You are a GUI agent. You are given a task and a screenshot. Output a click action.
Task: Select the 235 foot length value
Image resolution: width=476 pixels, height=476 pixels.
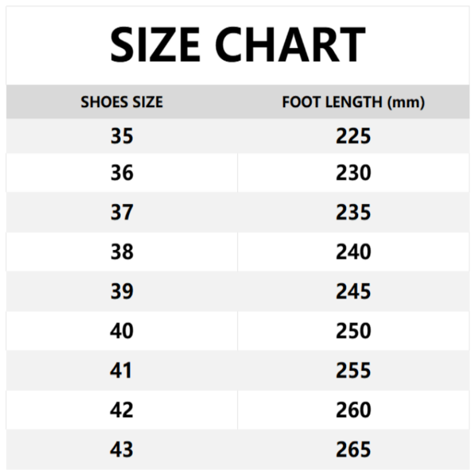pos(353,212)
